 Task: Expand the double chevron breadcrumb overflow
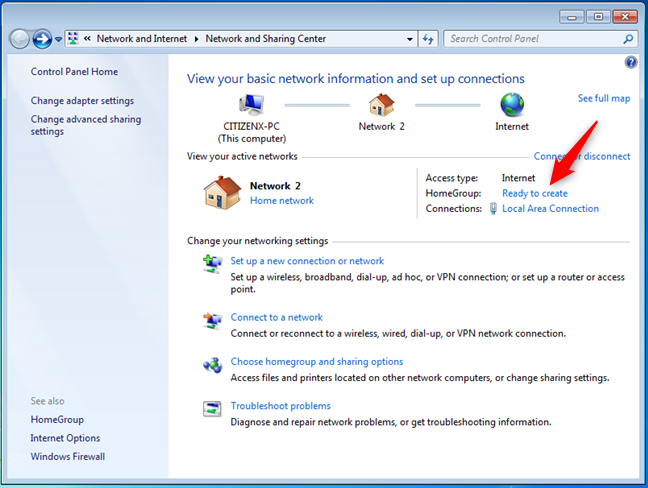[x=87, y=39]
